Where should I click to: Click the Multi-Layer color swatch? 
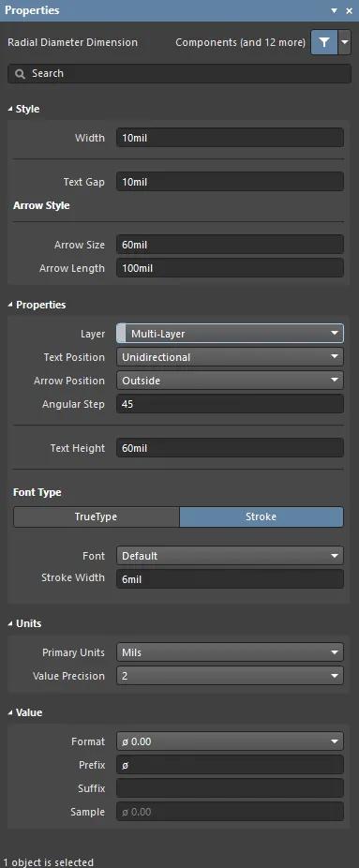coord(121,334)
